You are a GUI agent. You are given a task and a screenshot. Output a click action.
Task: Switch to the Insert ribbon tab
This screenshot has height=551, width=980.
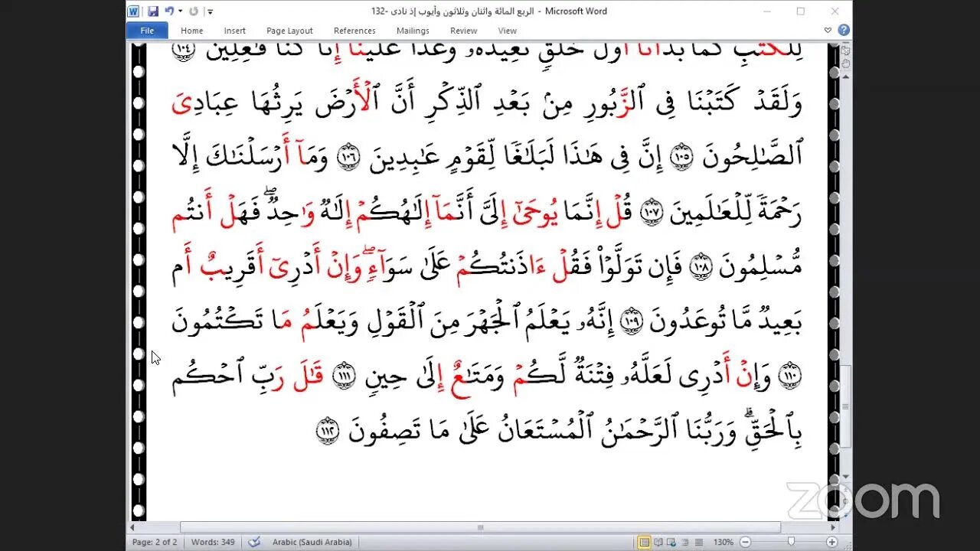coord(235,31)
